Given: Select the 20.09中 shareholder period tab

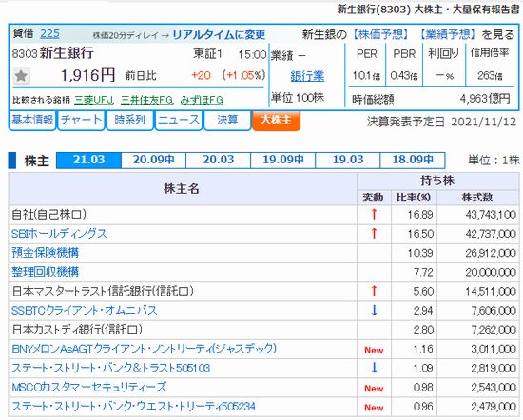Looking at the screenshot, I should point(153,160).
